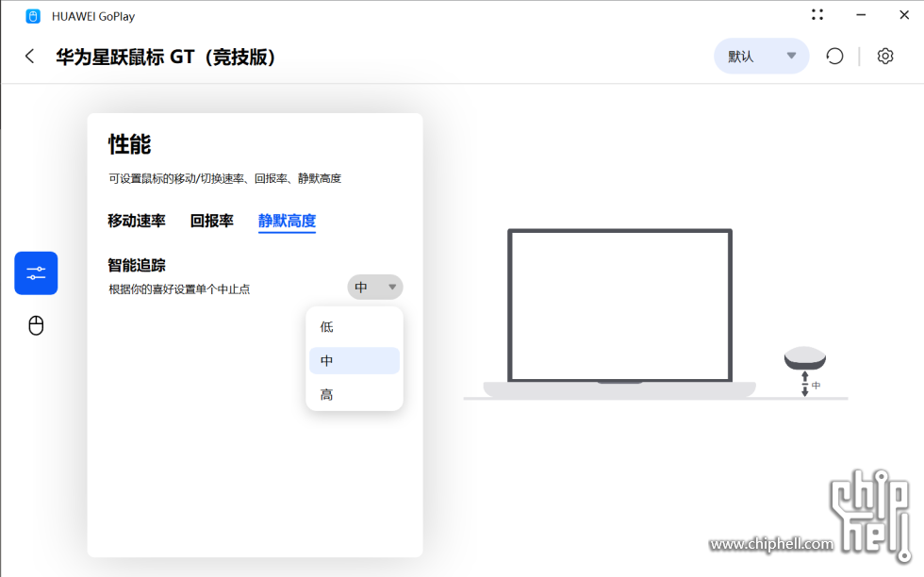Viewport: 924px width, 577px height.
Task: Open settings via the gear icon
Action: click(x=885, y=57)
